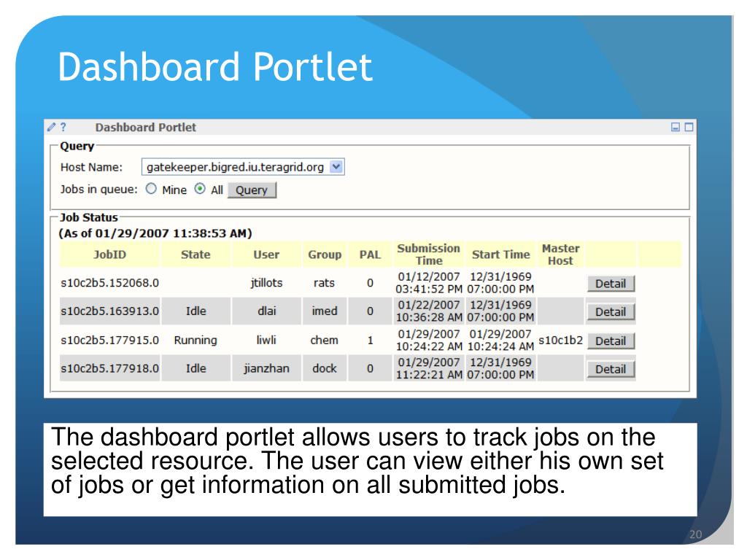The image size is (747, 560).
Task: Click master host s10c1b2
Action: (561, 340)
